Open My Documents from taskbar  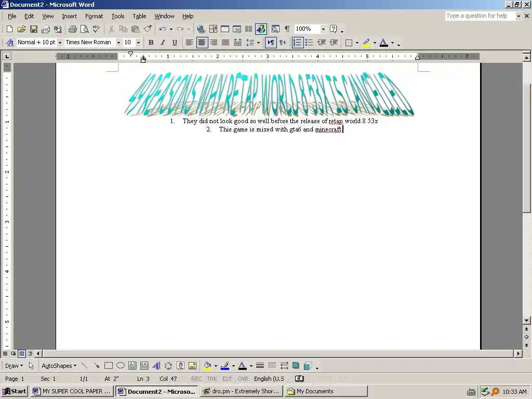tap(326, 391)
